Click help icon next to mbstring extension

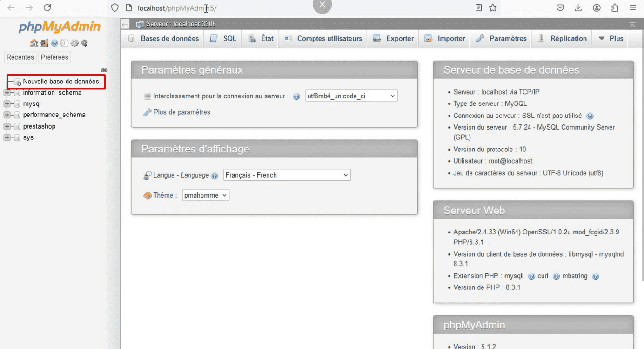(595, 276)
